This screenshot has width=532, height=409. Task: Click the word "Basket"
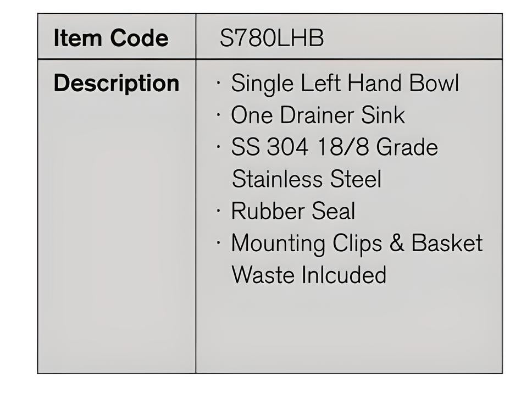click(447, 243)
